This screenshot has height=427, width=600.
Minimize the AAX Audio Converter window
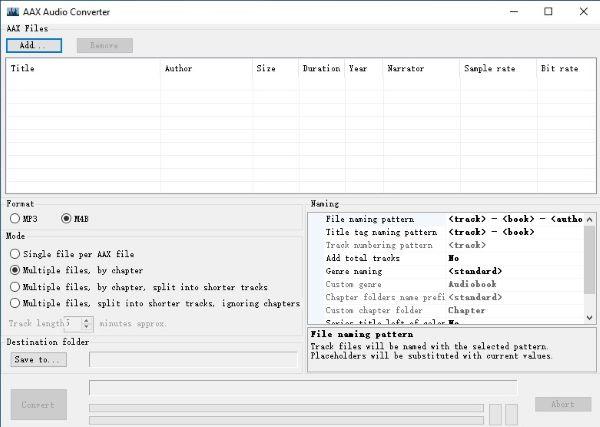click(514, 11)
